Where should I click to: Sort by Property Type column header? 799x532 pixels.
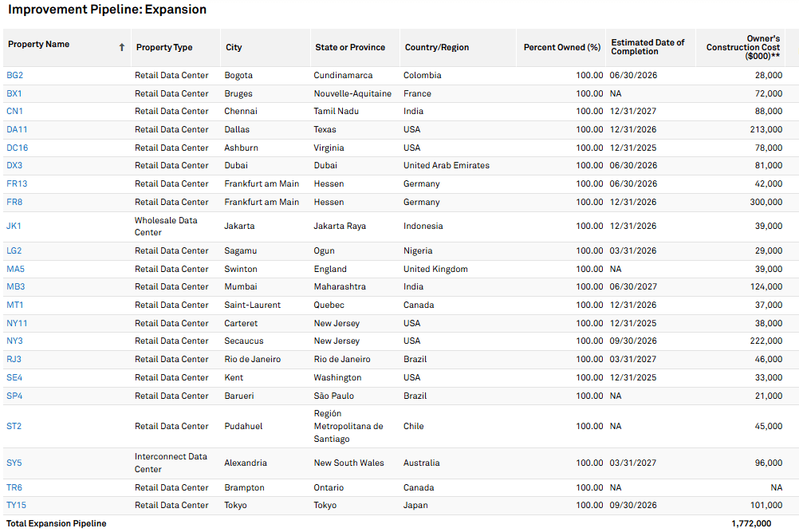click(x=164, y=47)
